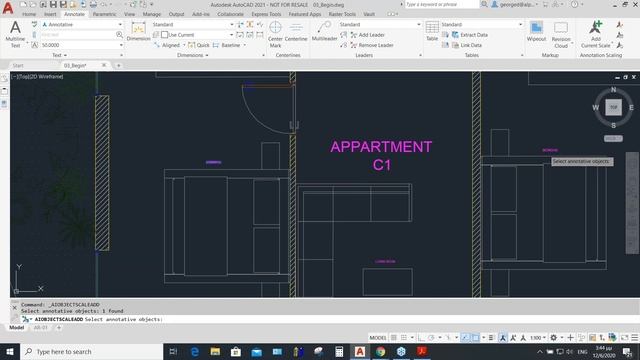Image resolution: width=640 pixels, height=360 pixels.
Task: Open the Help question mark icon
Action: (x=575, y=4)
